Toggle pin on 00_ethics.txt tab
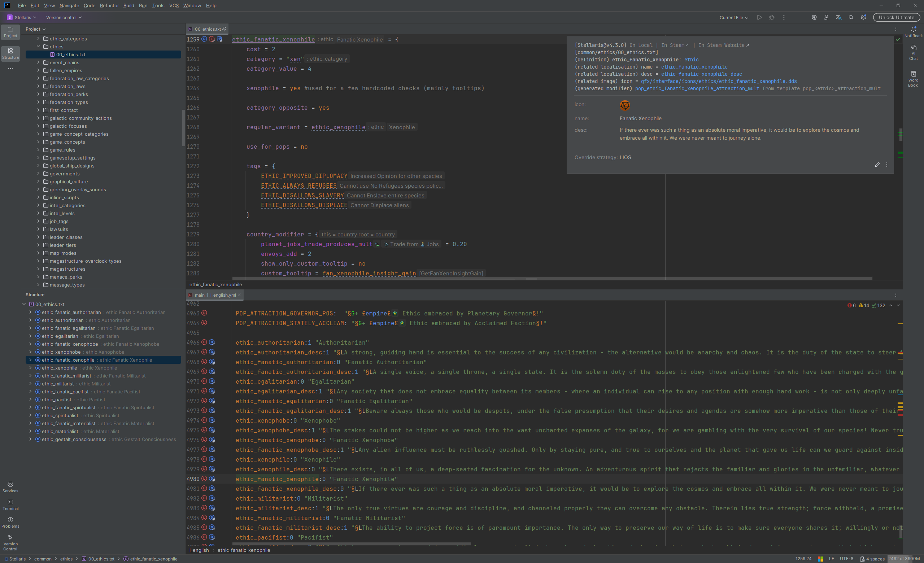Screen dimensions: 924x563 [224, 29]
